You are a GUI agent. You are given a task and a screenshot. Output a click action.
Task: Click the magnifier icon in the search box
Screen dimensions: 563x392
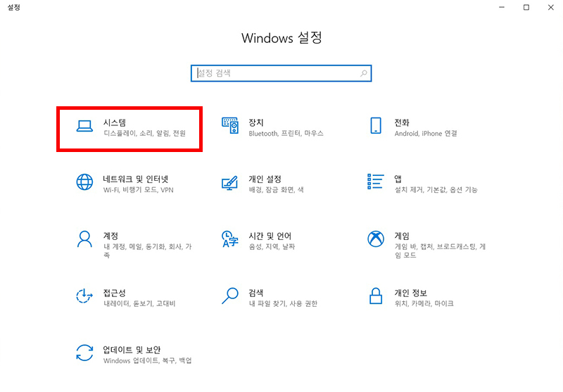tap(364, 73)
